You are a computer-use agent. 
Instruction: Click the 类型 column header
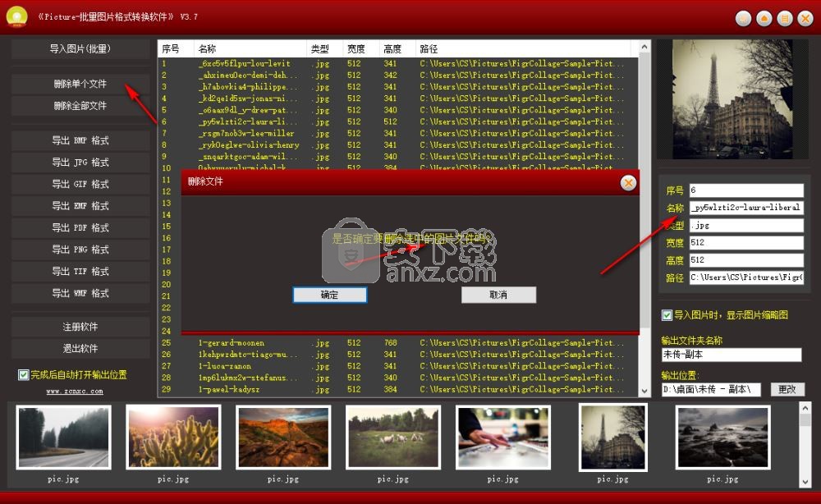tap(324, 48)
